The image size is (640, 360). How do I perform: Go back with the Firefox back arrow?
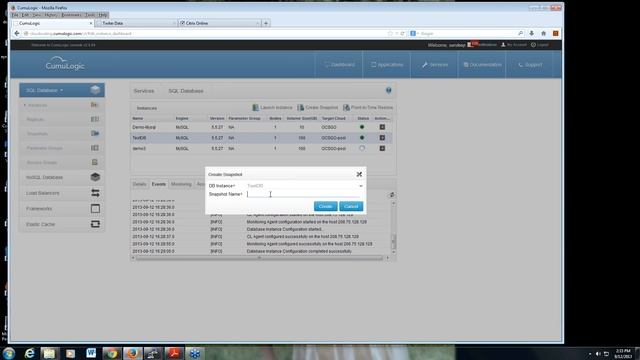coord(17,33)
